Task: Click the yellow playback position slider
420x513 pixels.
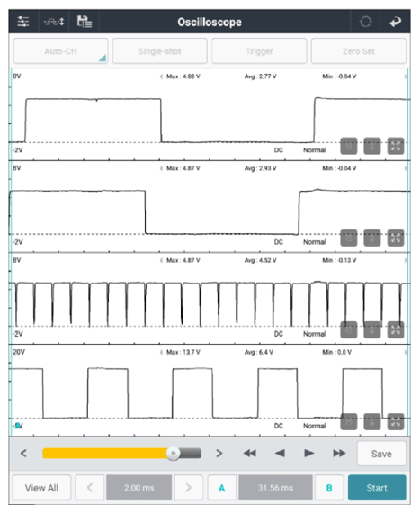Action: 121,454
